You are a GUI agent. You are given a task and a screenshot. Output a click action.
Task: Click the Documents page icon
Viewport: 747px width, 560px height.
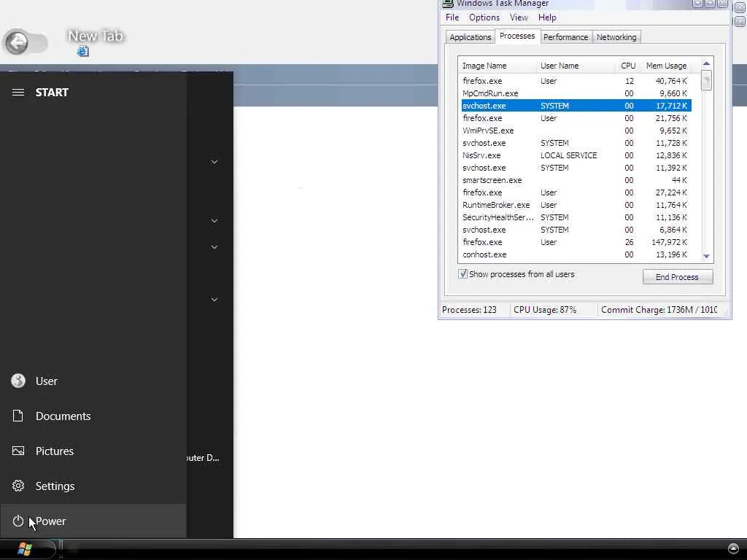[18, 416]
